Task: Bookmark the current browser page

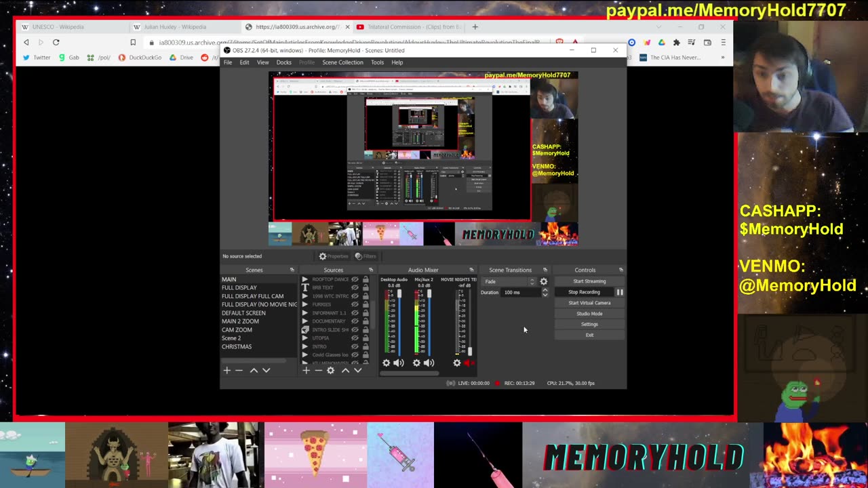Action: 133,42
